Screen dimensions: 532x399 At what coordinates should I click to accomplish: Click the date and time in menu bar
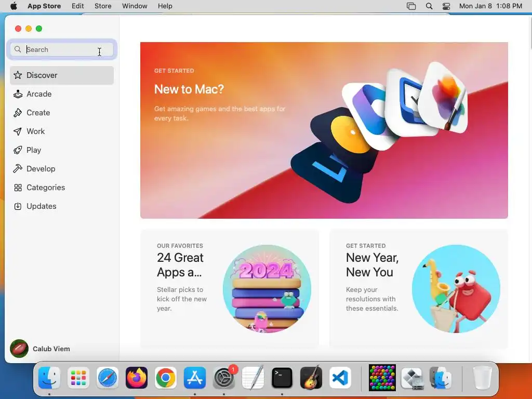pyautogui.click(x=490, y=6)
